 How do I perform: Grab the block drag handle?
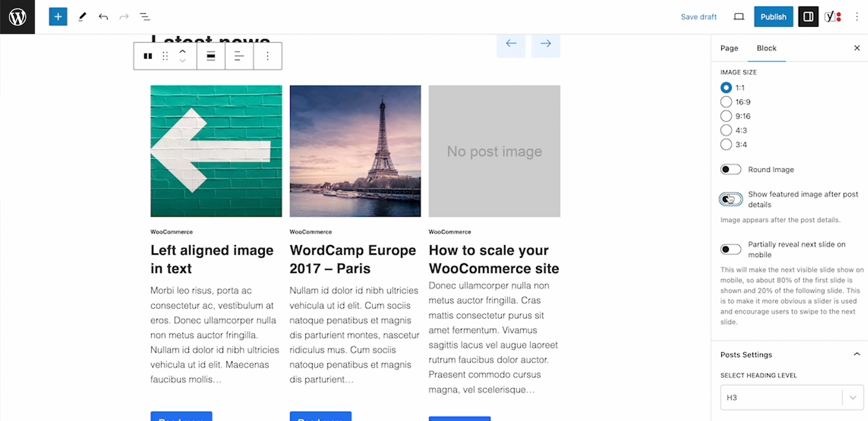pos(165,56)
